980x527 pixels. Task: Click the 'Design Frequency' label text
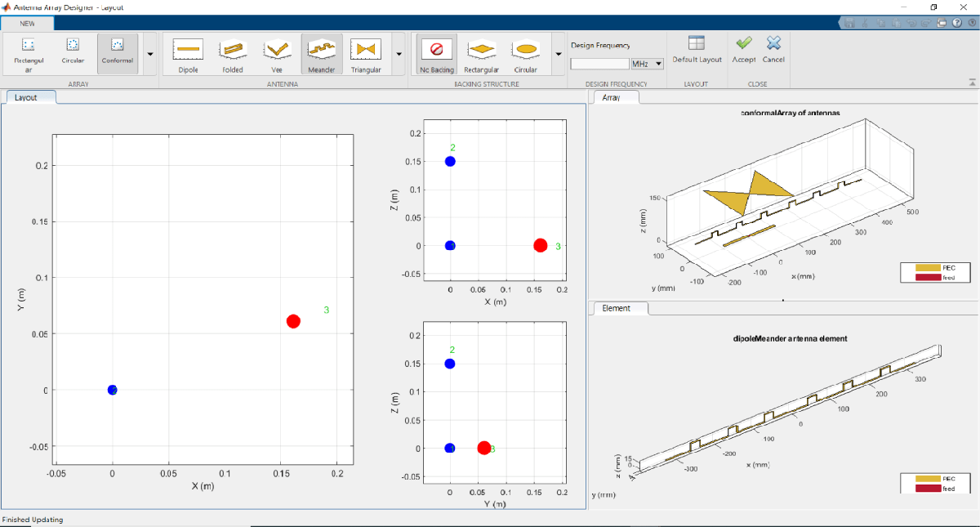point(600,46)
